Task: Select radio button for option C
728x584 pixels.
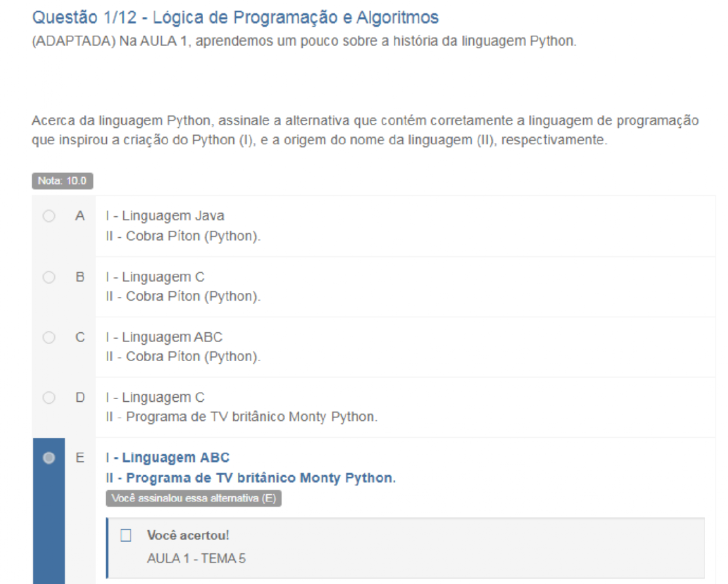Action: click(48, 338)
